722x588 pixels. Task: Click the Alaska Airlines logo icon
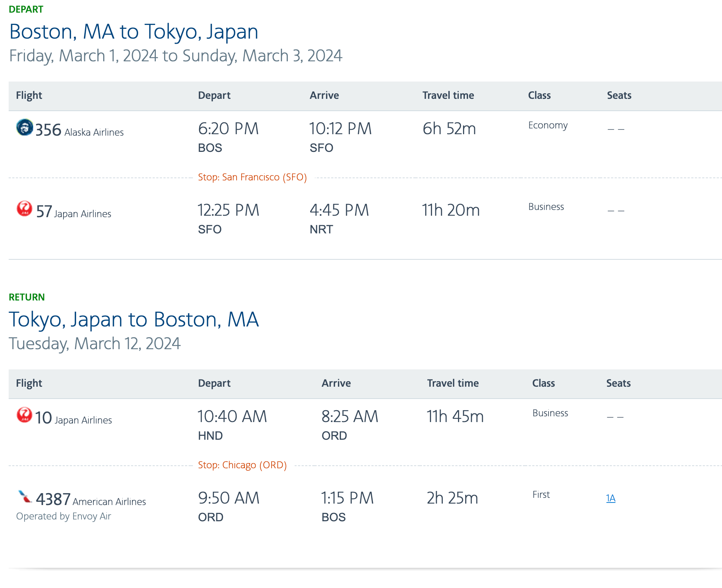tap(25, 127)
